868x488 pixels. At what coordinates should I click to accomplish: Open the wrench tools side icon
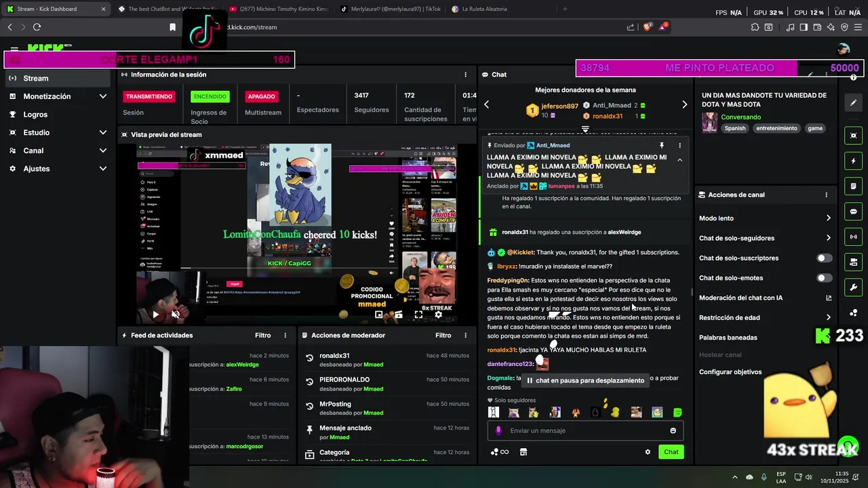click(x=854, y=287)
